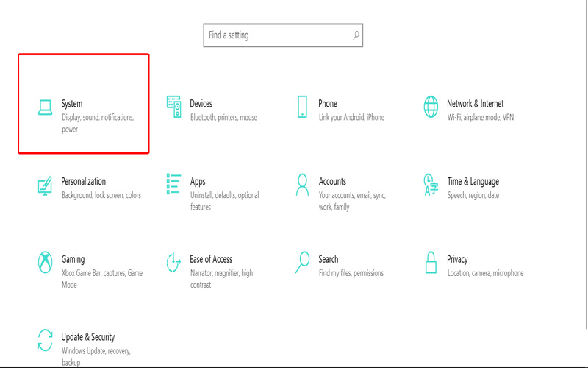Open the Update & Security label
This screenshot has width=588, height=368.
click(x=88, y=337)
